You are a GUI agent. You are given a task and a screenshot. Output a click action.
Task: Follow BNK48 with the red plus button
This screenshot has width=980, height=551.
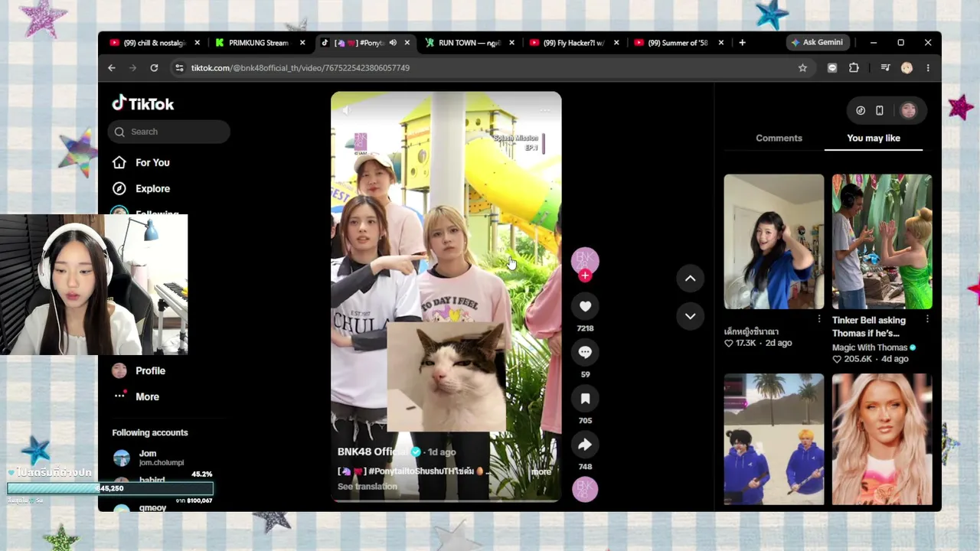(x=585, y=275)
